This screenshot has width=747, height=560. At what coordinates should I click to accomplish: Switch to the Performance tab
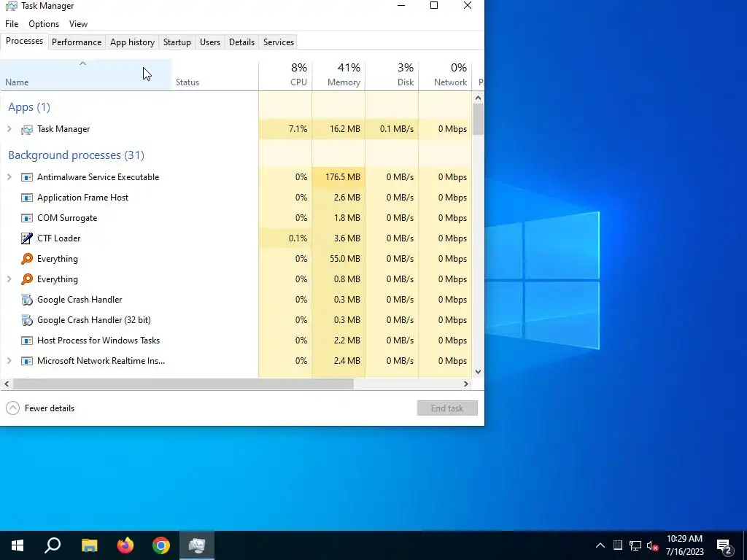click(x=77, y=42)
